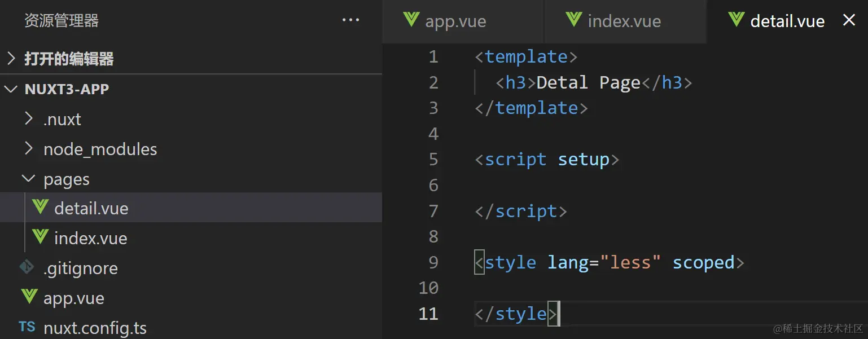868x339 pixels.
Task: Switch to the index.vue tab
Action: (x=624, y=21)
